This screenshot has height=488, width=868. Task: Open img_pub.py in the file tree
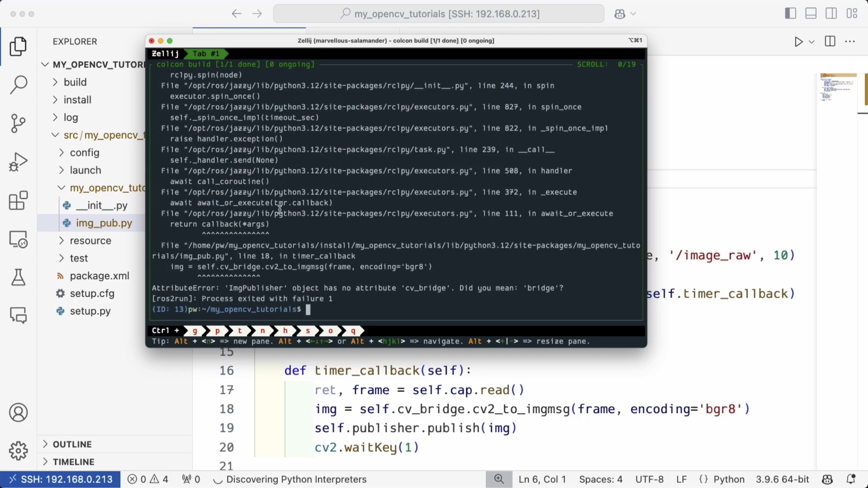click(x=104, y=223)
